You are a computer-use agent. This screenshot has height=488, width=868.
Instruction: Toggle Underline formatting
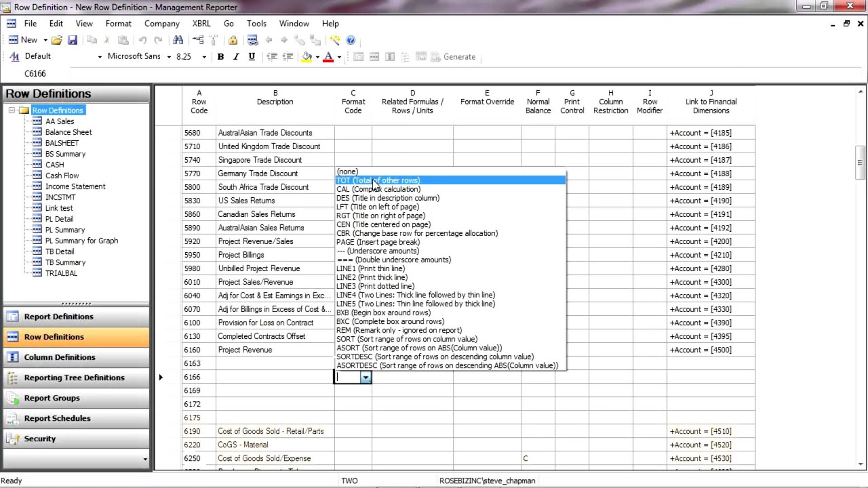click(x=252, y=57)
